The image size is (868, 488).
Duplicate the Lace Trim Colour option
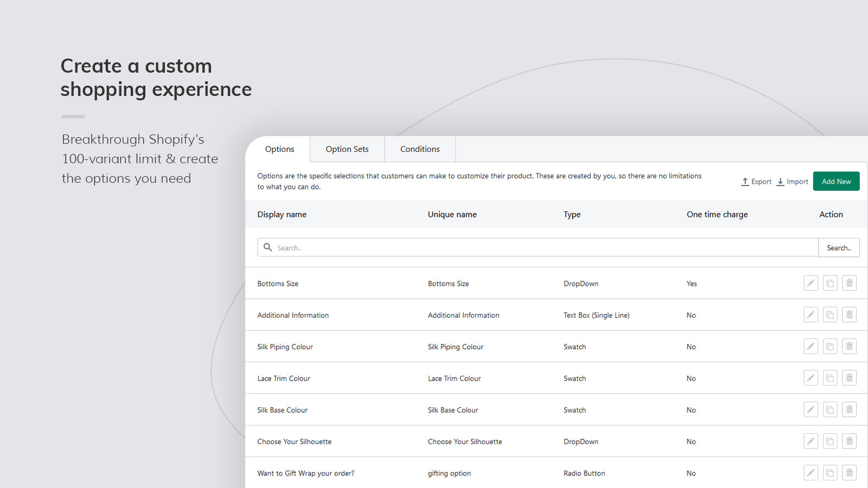[830, 378]
